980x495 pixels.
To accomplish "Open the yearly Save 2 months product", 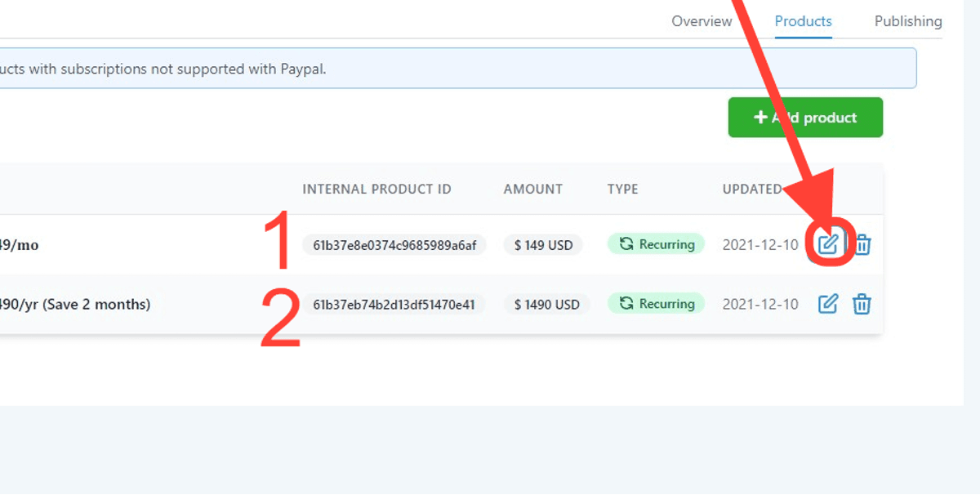I will pyautogui.click(x=75, y=305).
